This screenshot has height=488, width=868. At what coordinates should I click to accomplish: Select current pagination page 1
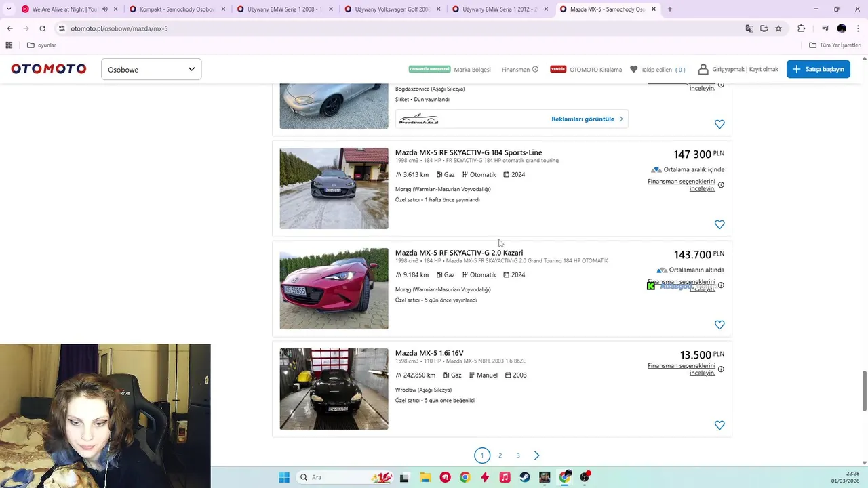coord(482,455)
